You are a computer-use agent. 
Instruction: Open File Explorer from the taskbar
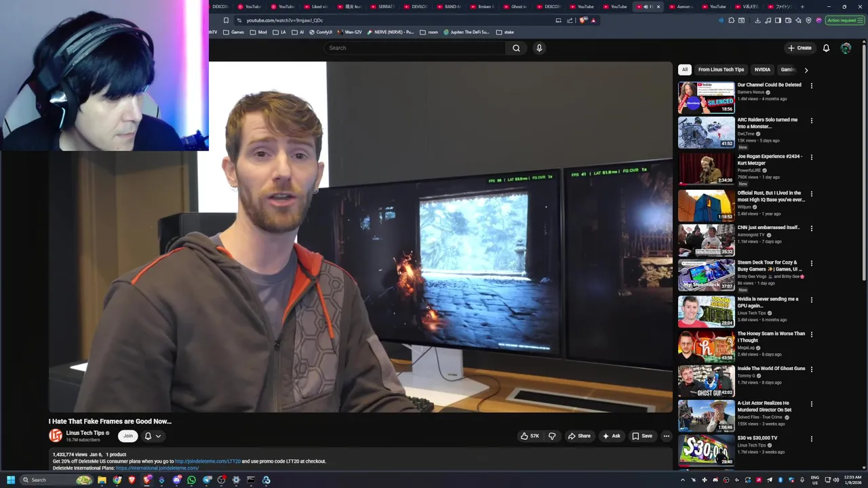tap(102, 480)
